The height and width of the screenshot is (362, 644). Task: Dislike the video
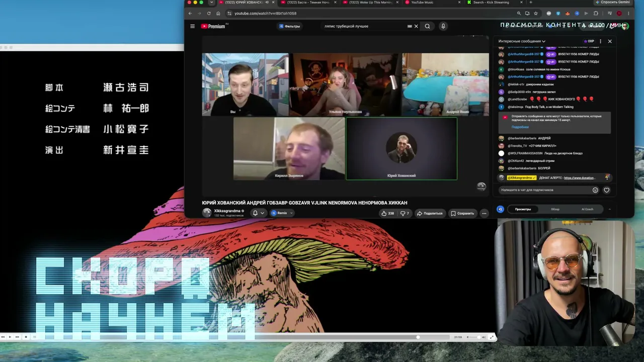404,213
